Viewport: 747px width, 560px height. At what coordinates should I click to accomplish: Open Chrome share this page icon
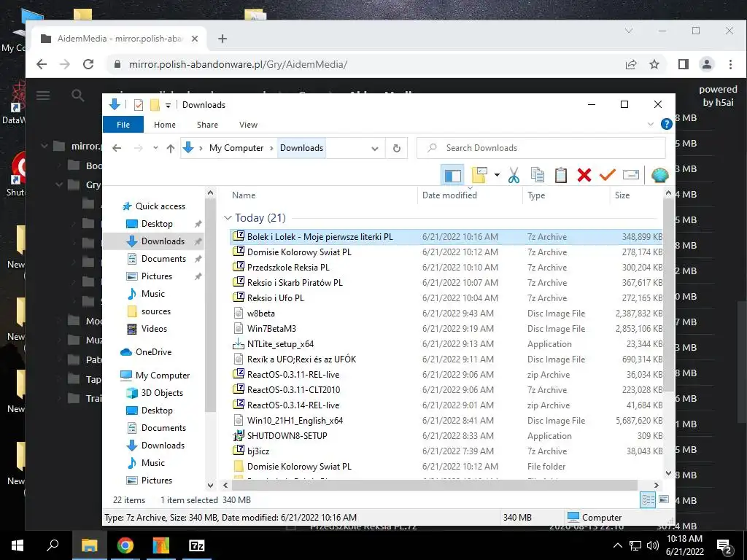[631, 64]
